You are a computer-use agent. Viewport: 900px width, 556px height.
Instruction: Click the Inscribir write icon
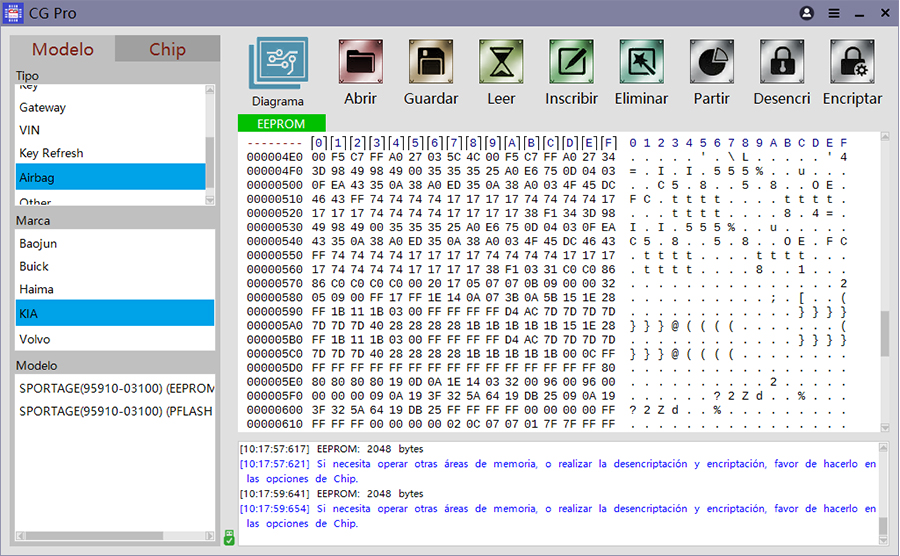tap(571, 61)
